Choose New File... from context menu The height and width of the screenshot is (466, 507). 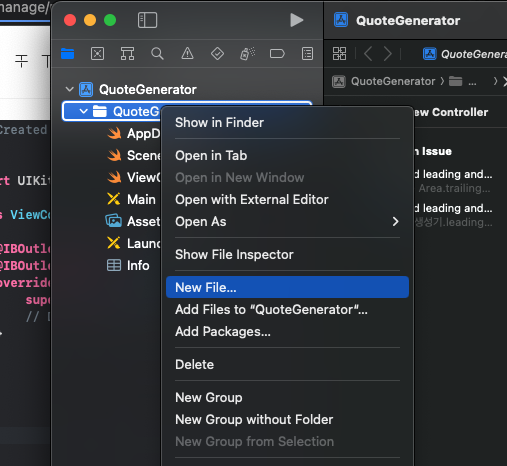click(x=287, y=287)
